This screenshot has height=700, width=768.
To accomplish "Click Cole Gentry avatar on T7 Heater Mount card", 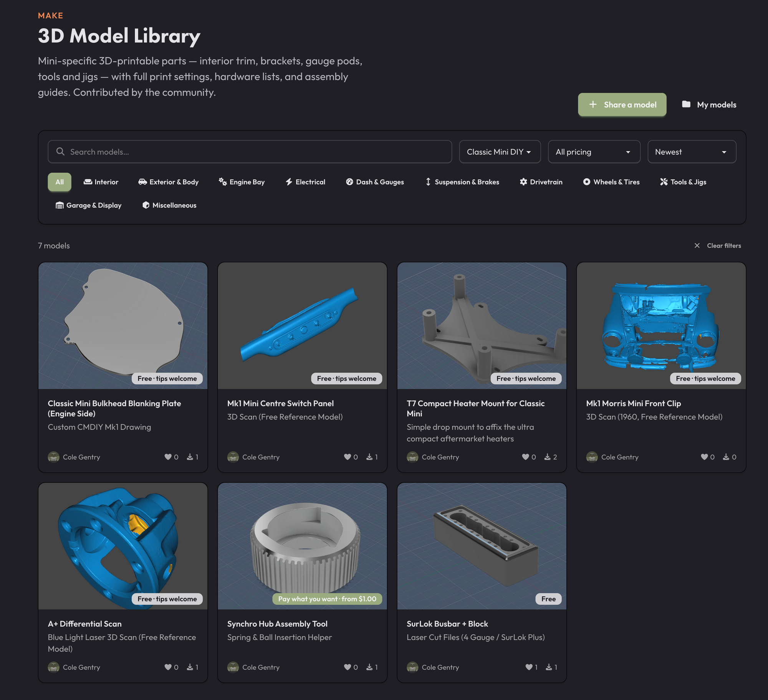I will tap(412, 457).
